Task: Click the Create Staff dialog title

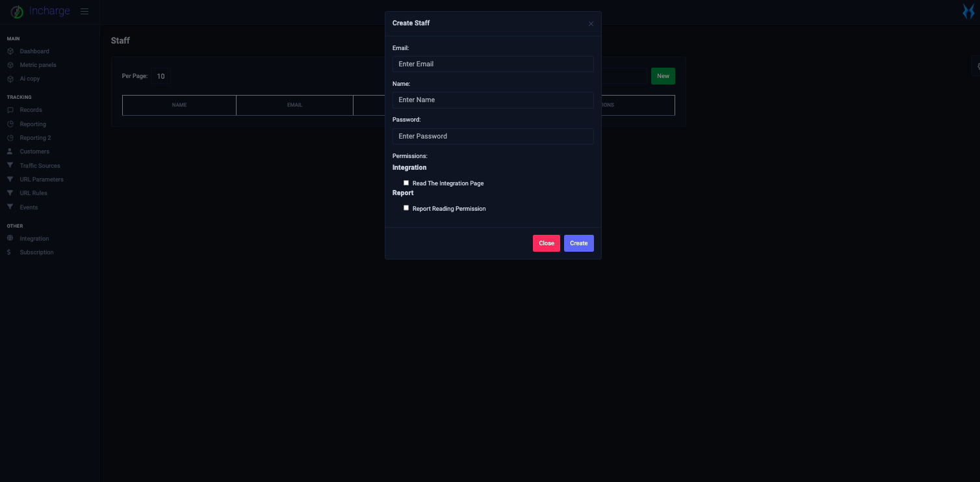Action: [411, 23]
